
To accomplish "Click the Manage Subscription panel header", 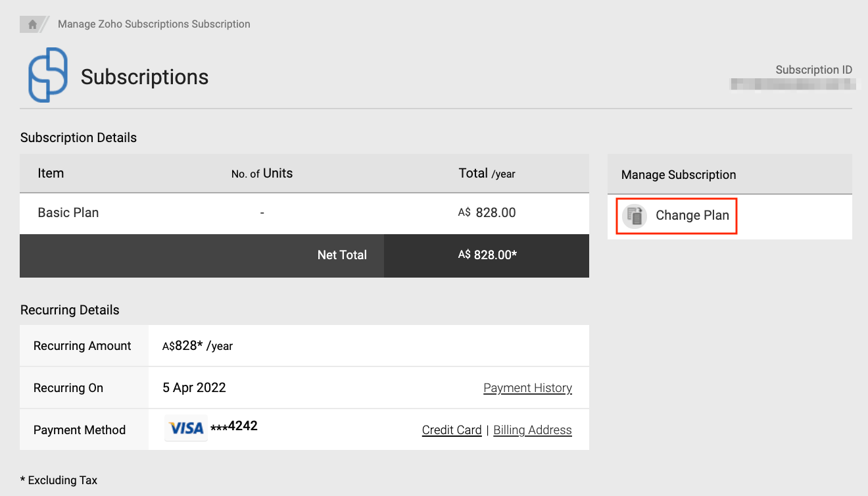I will coord(678,175).
